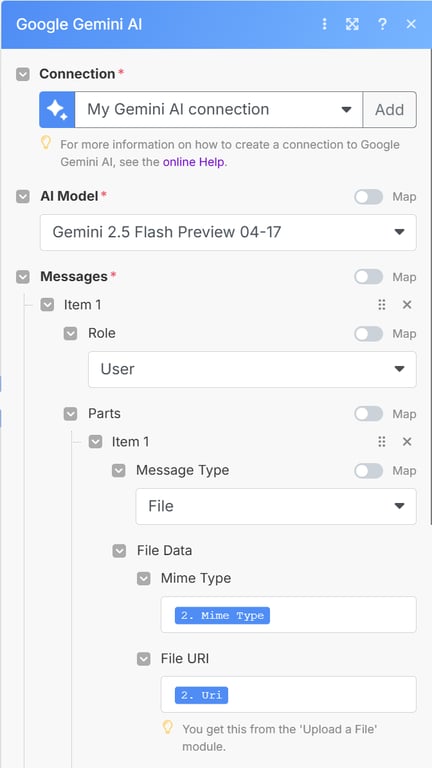
Task: Open the help question mark icon
Action: click(x=382, y=24)
